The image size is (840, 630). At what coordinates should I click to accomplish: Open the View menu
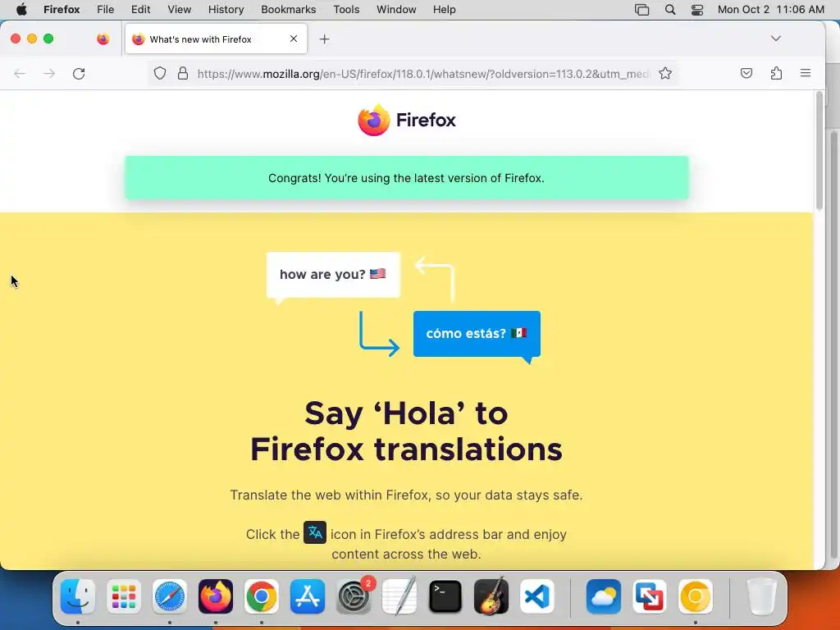[x=180, y=10]
